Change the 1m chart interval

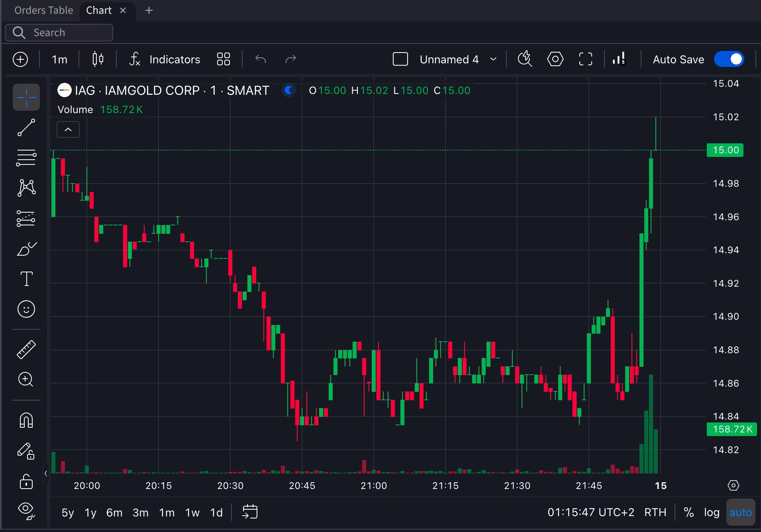click(59, 59)
